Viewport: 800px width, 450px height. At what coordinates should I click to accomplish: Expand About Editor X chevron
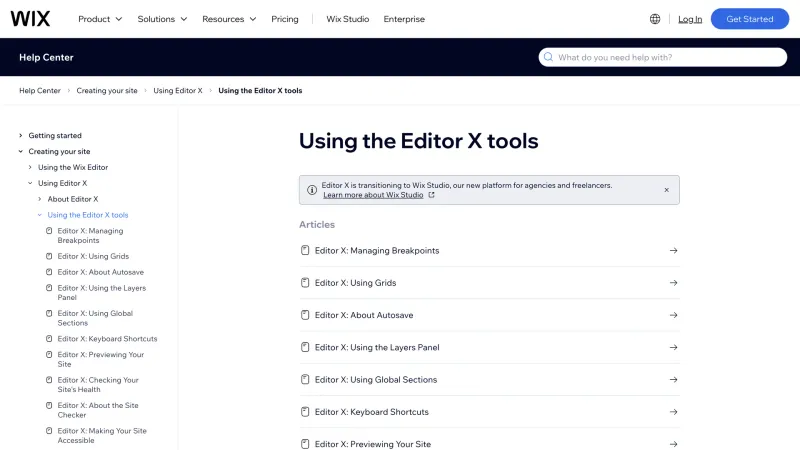(40, 199)
